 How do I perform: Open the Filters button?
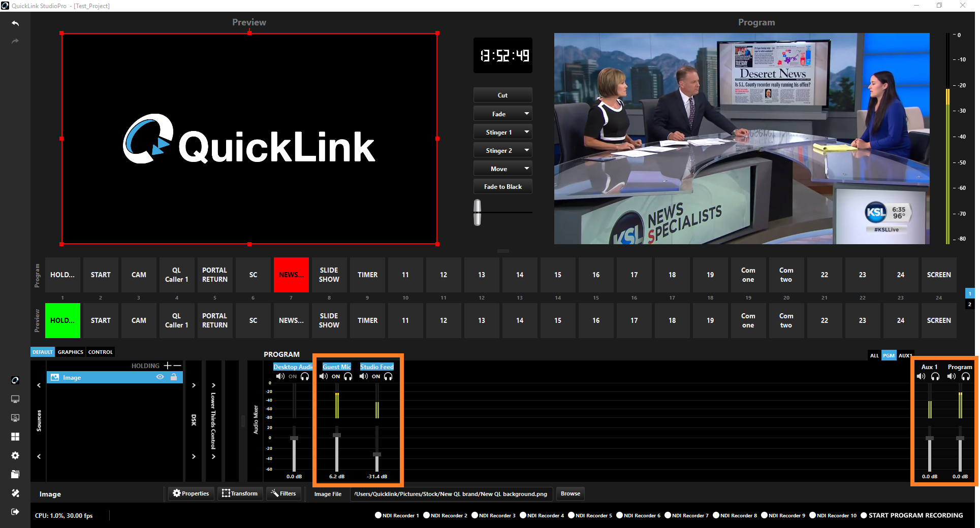[x=283, y=493]
